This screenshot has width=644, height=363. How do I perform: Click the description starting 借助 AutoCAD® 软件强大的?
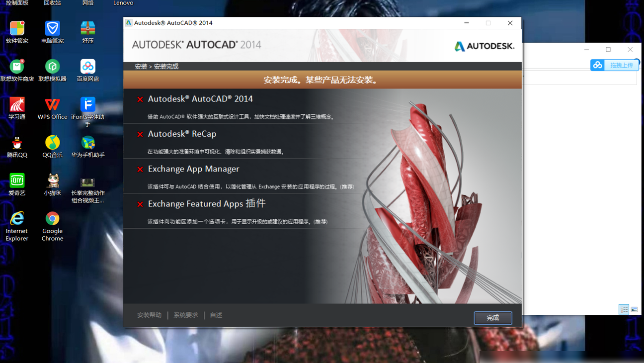[241, 117]
